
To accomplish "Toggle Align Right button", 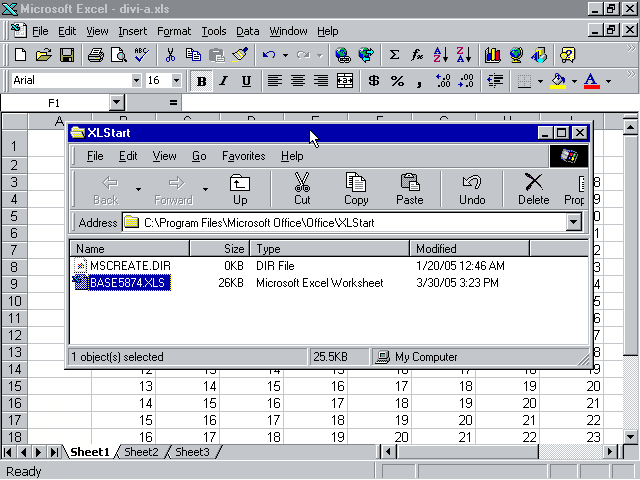I will coord(321,81).
